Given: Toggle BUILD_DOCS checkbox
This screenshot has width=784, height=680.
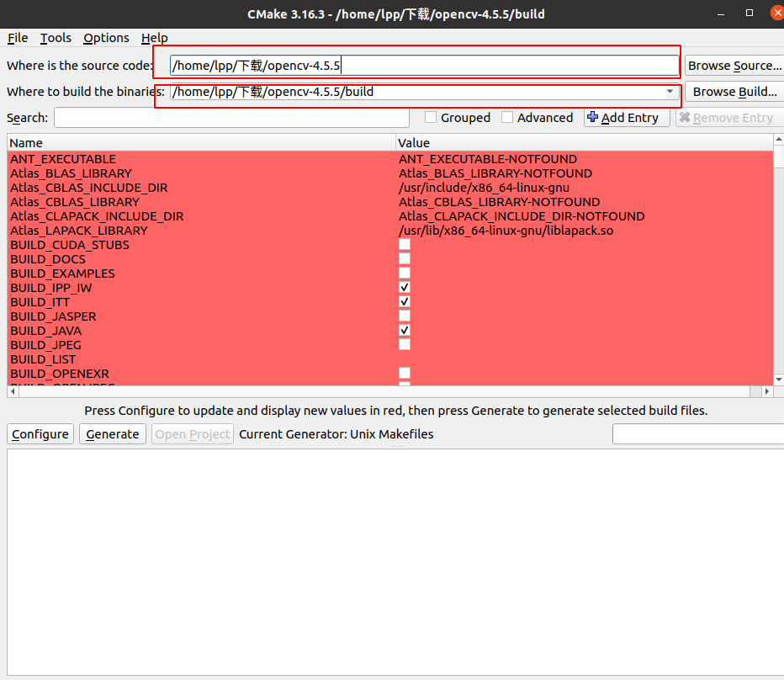Looking at the screenshot, I should click(405, 258).
